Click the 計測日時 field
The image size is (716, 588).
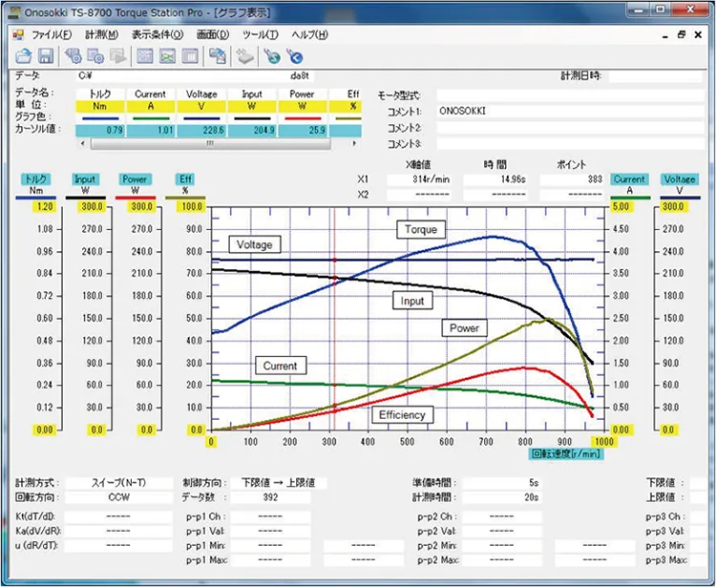click(x=655, y=76)
